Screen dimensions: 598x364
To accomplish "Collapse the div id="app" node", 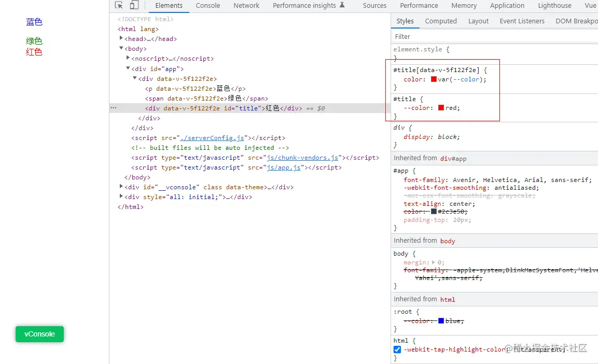I will pyautogui.click(x=128, y=68).
